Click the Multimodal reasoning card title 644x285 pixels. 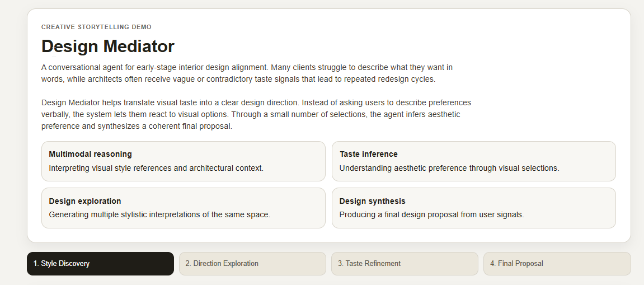click(91, 154)
